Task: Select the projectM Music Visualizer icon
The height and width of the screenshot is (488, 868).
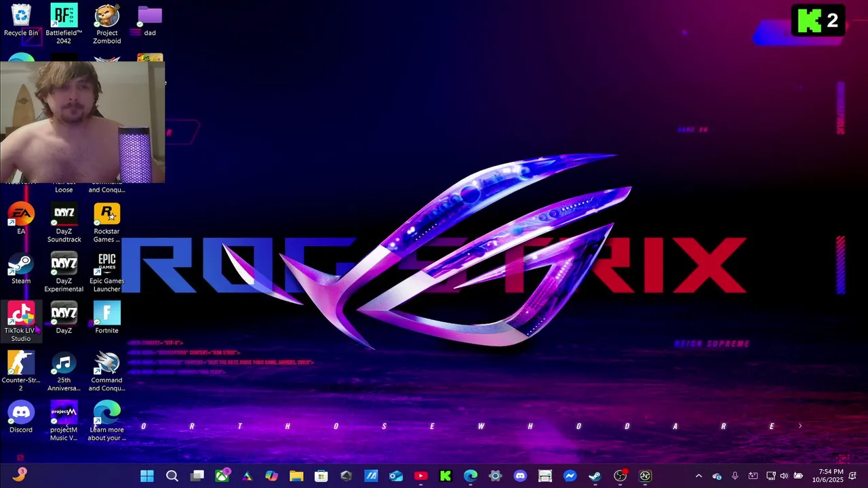Action: pyautogui.click(x=64, y=421)
